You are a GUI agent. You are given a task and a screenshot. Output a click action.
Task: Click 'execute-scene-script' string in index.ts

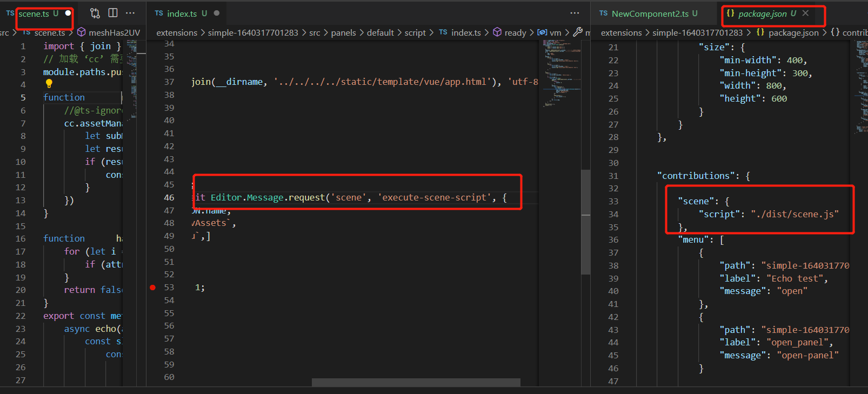[x=435, y=197]
